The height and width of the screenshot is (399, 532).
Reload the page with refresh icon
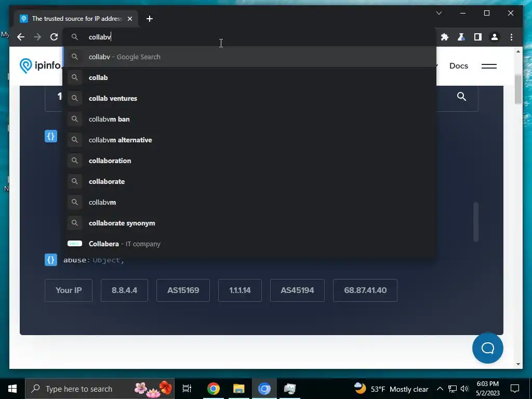[x=54, y=37]
